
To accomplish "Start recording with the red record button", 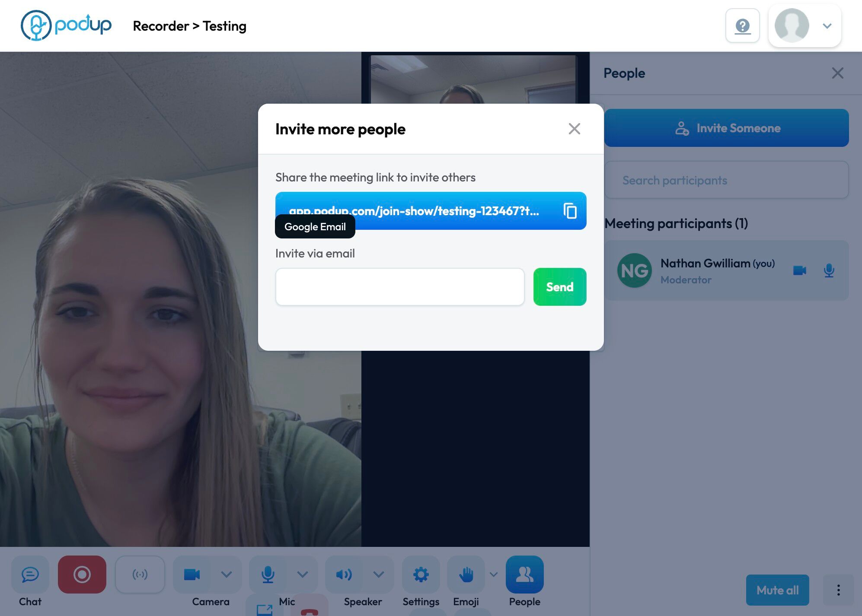I will tap(82, 575).
